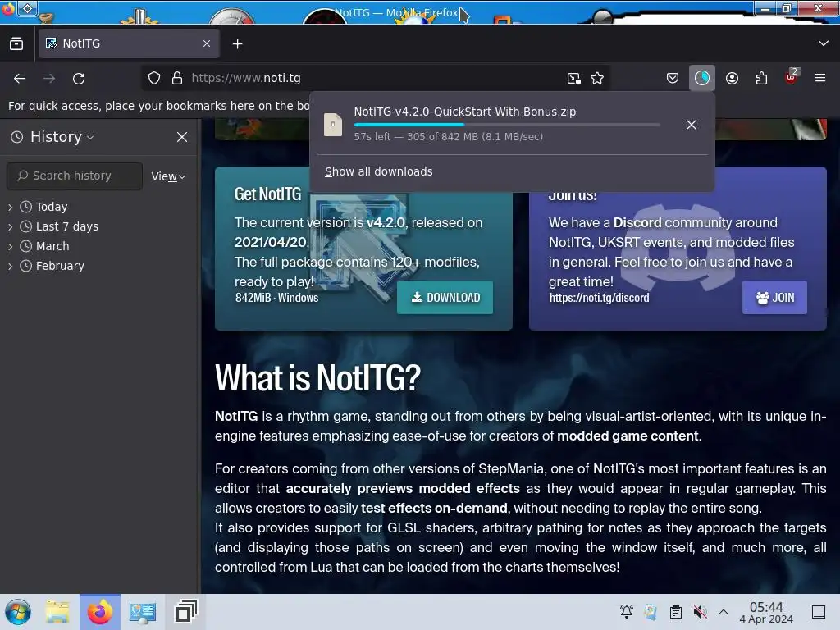Click the forward navigation arrow

click(49, 79)
